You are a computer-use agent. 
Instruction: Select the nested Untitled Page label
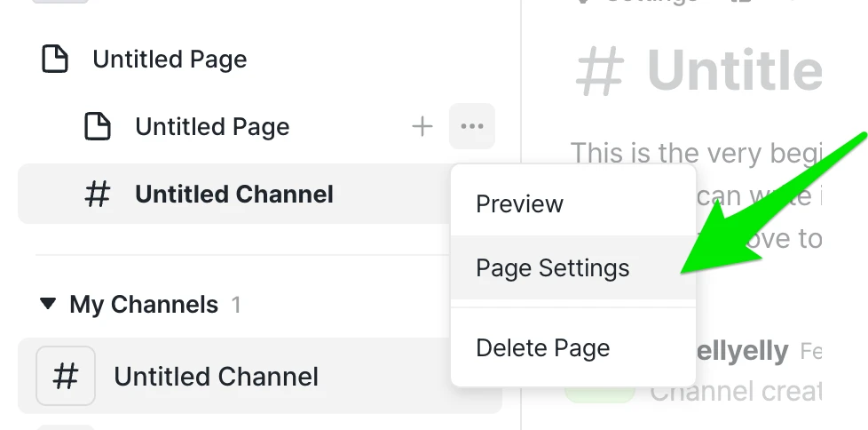212,127
